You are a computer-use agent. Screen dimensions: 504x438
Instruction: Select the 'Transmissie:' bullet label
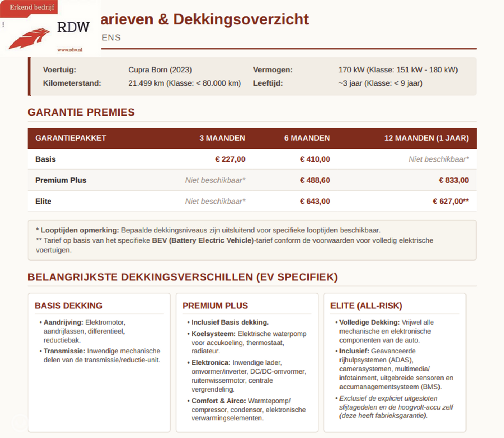pyautogui.click(x=64, y=351)
